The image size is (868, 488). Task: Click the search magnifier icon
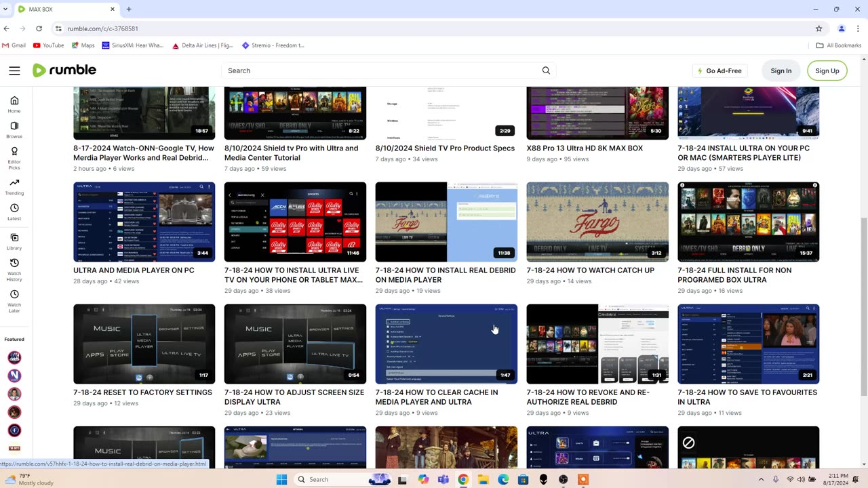(546, 70)
